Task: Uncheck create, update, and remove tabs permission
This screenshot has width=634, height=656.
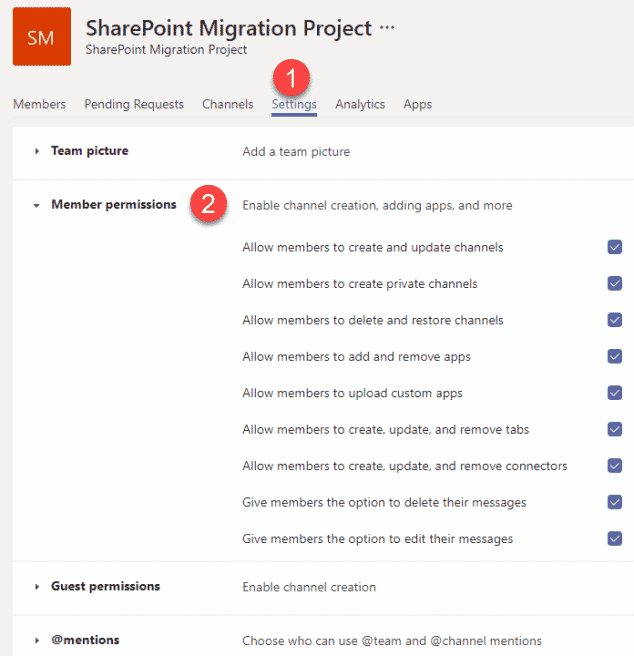Action: 614,429
